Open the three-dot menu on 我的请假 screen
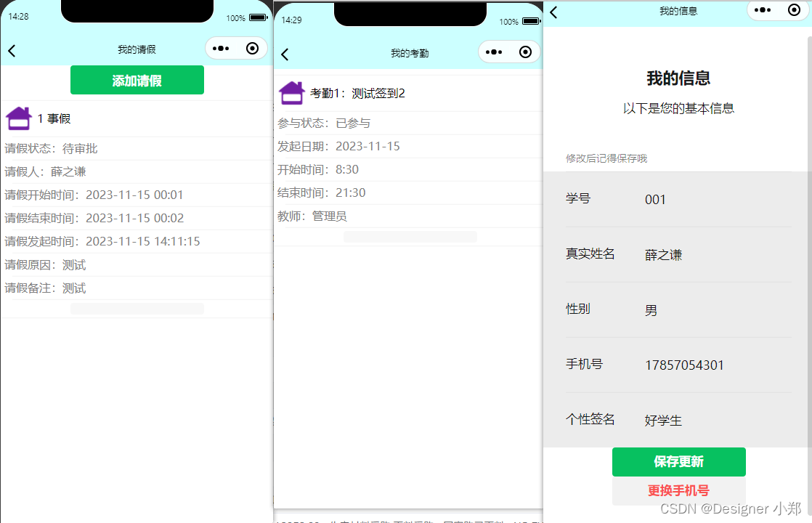The width and height of the screenshot is (812, 523). pos(221,49)
